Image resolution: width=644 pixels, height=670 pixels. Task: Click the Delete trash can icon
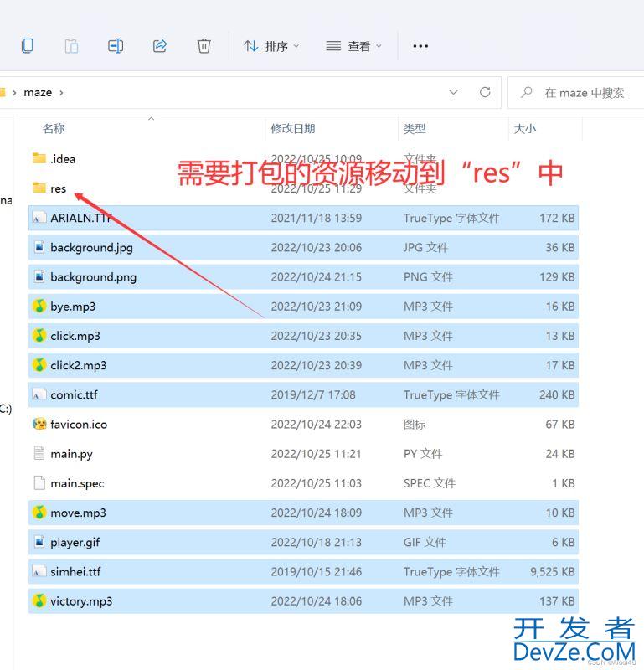(204, 46)
